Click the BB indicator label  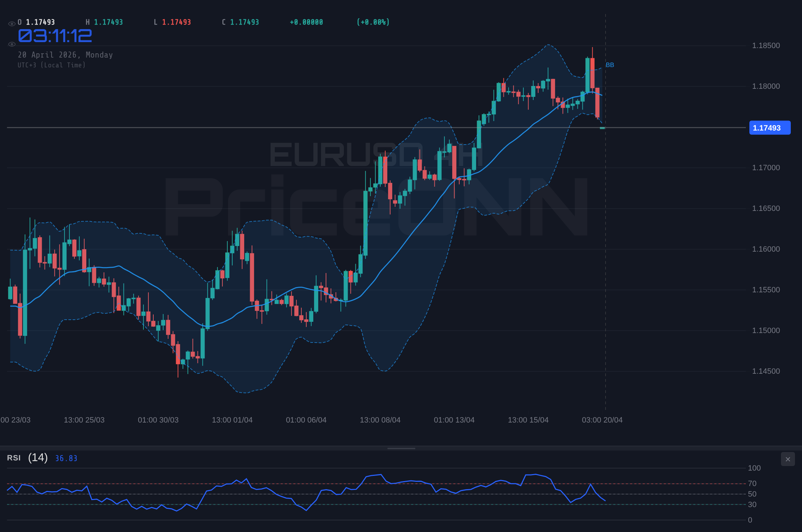(610, 65)
